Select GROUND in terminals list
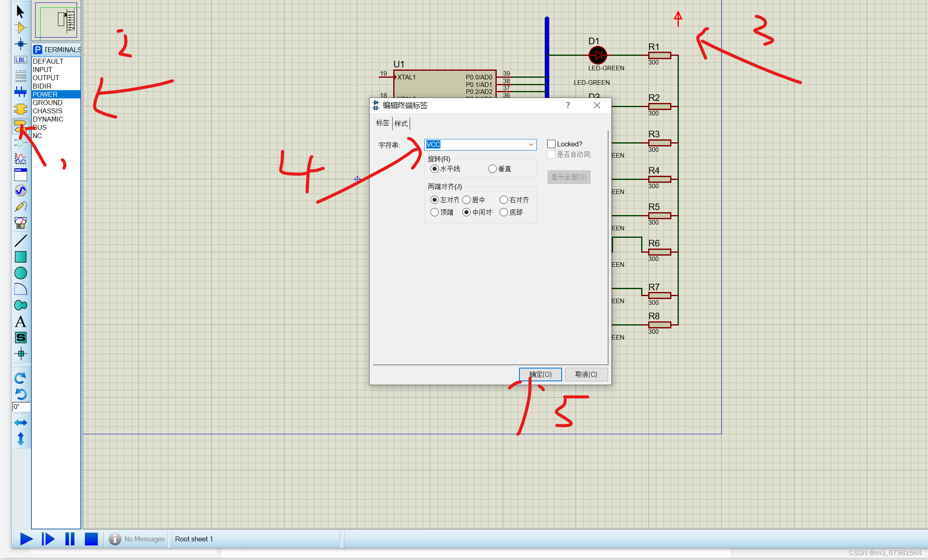 tap(48, 103)
